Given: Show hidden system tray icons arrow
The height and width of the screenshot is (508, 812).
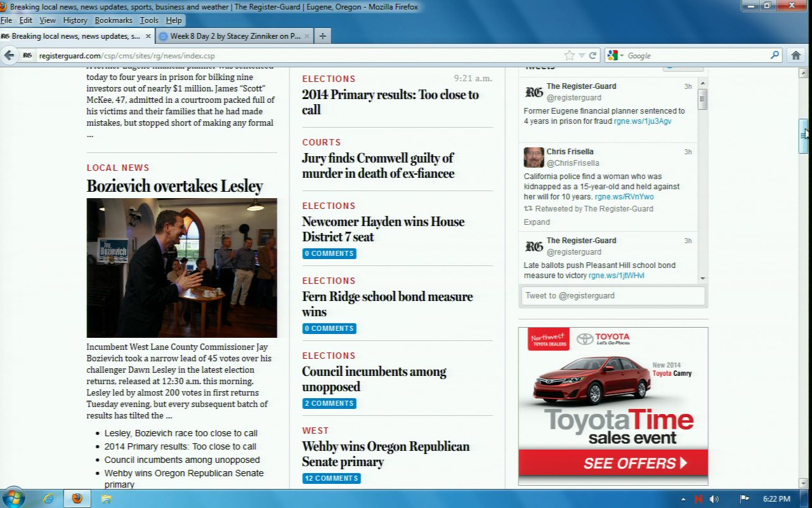Looking at the screenshot, I should click(x=683, y=499).
